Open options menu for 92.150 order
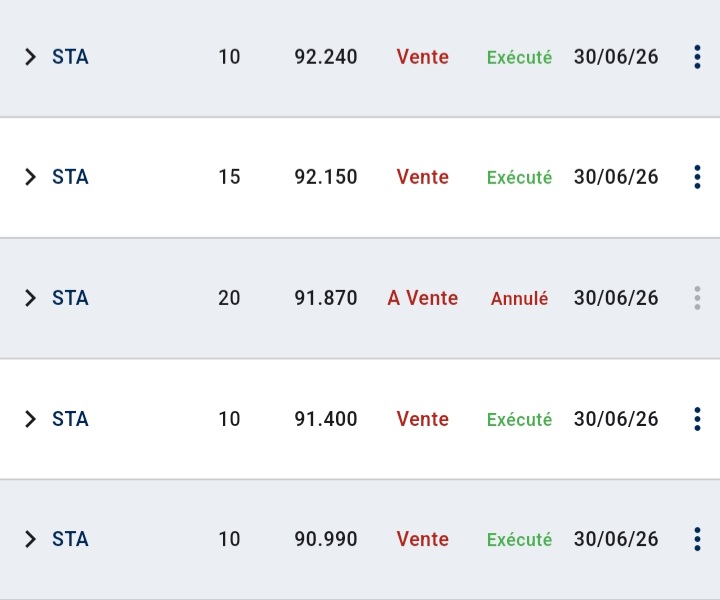Viewport: 720px width, 600px height. (697, 177)
